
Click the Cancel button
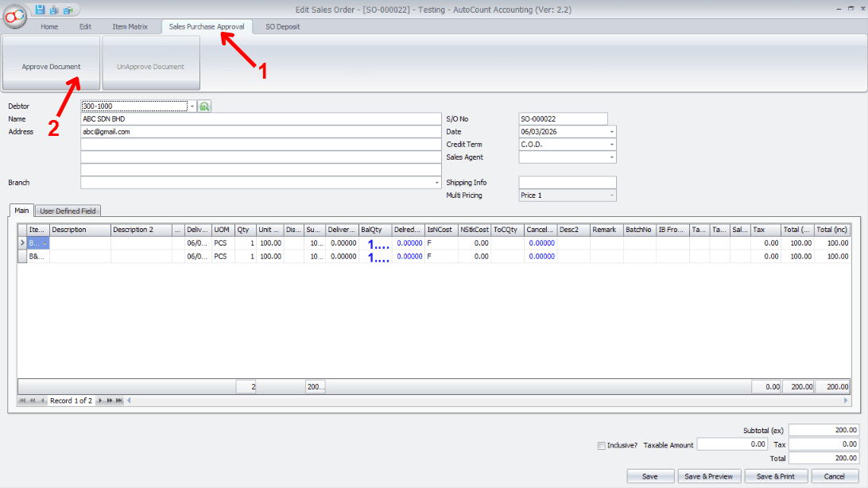tap(834, 476)
